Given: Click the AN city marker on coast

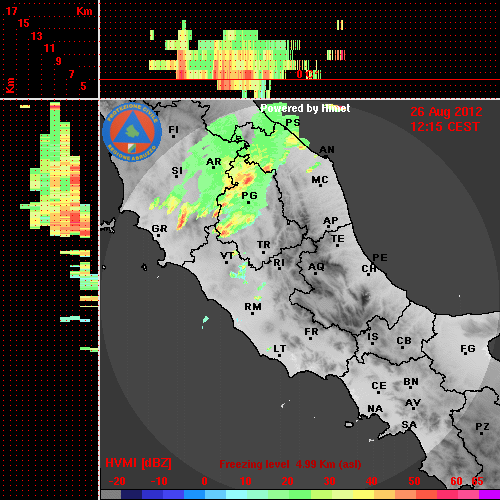Looking at the screenshot, I should [x=326, y=157].
